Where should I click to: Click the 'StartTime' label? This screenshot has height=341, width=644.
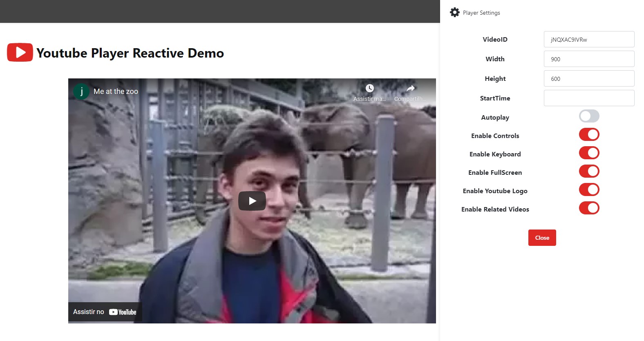495,98
